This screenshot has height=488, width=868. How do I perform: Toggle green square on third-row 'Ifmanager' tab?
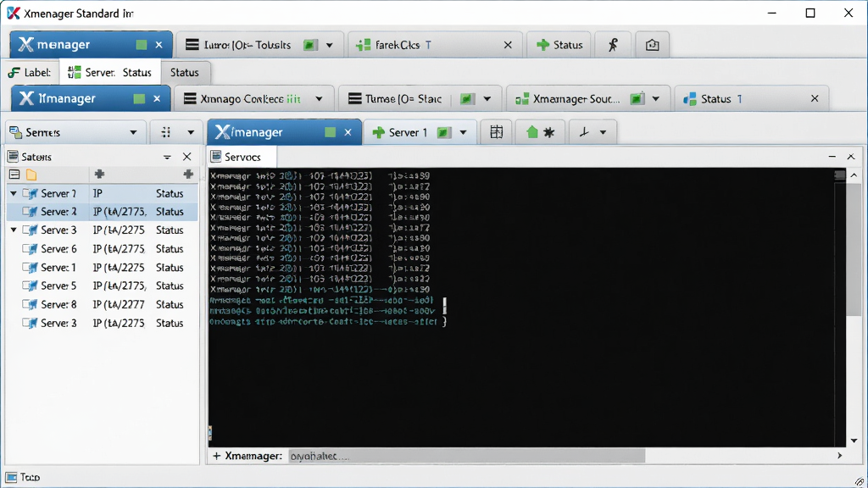coord(330,132)
